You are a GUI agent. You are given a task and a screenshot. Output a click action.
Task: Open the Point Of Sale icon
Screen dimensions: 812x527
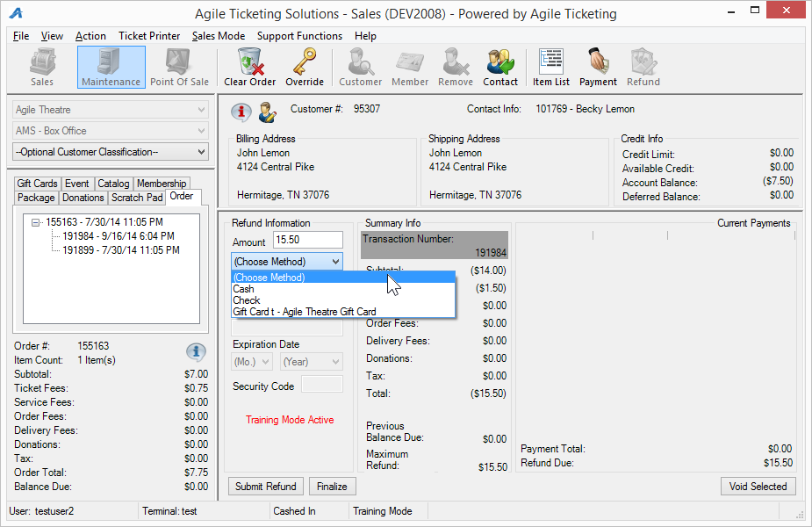(179, 67)
